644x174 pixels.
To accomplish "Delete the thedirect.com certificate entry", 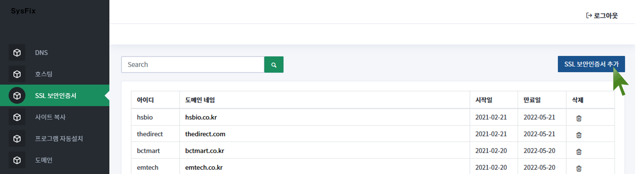I will (x=579, y=135).
